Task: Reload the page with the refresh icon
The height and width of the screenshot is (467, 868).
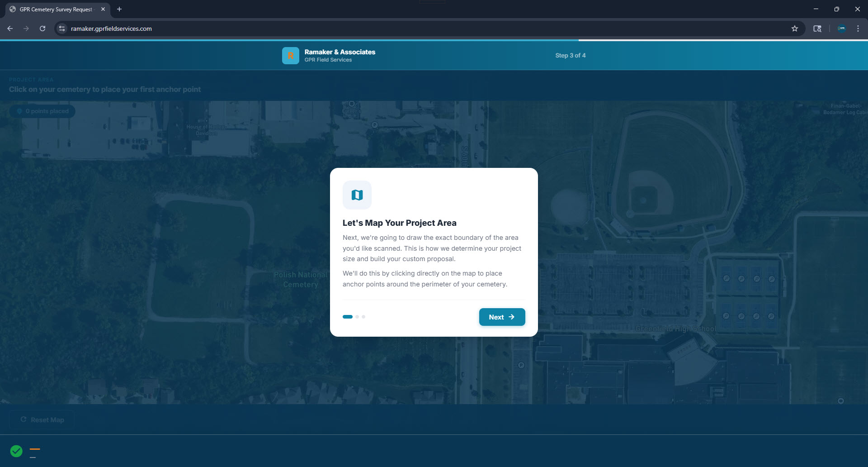Action: (42, 29)
